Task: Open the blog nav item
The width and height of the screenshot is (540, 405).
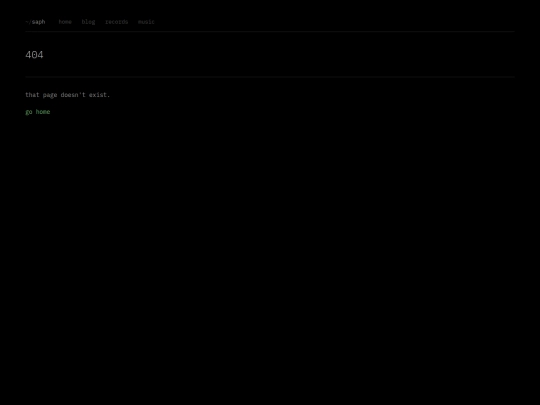Action: [x=88, y=22]
